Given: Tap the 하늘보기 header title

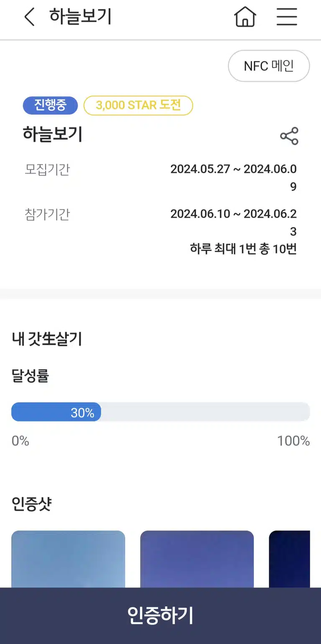Looking at the screenshot, I should click(x=80, y=17).
